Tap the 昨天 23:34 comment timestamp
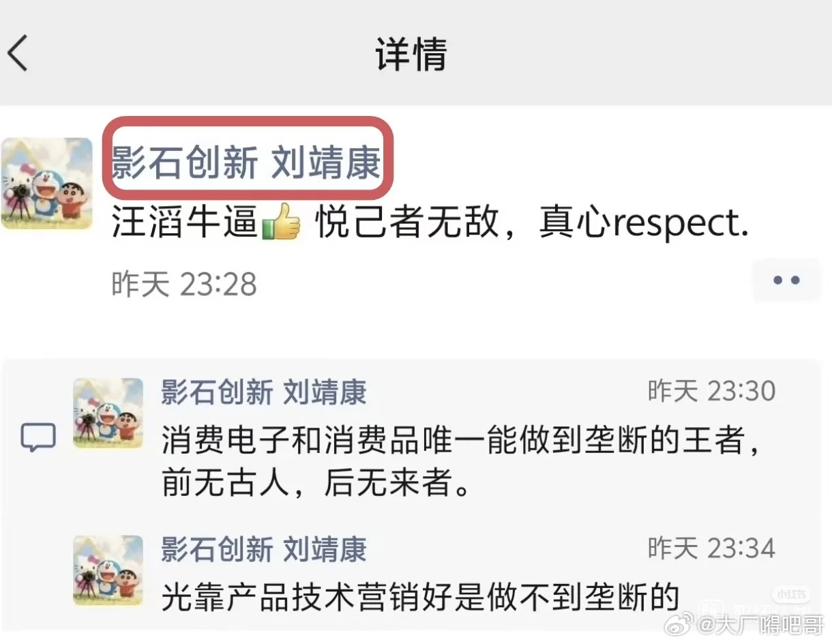 click(711, 548)
